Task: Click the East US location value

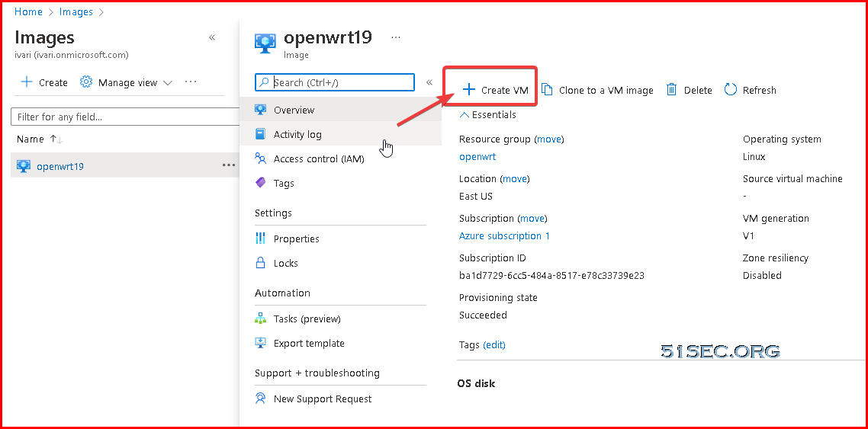Action: (475, 197)
